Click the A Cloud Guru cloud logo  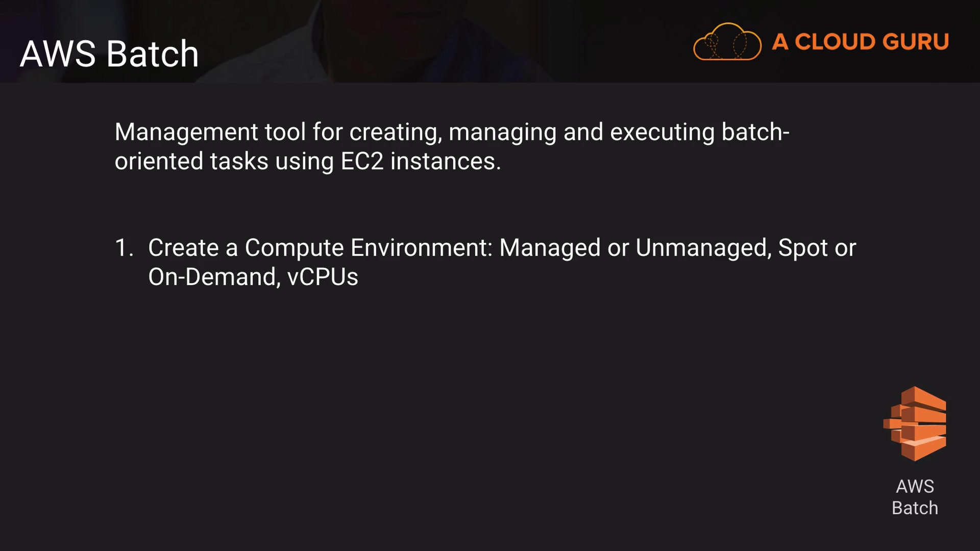[x=727, y=42]
